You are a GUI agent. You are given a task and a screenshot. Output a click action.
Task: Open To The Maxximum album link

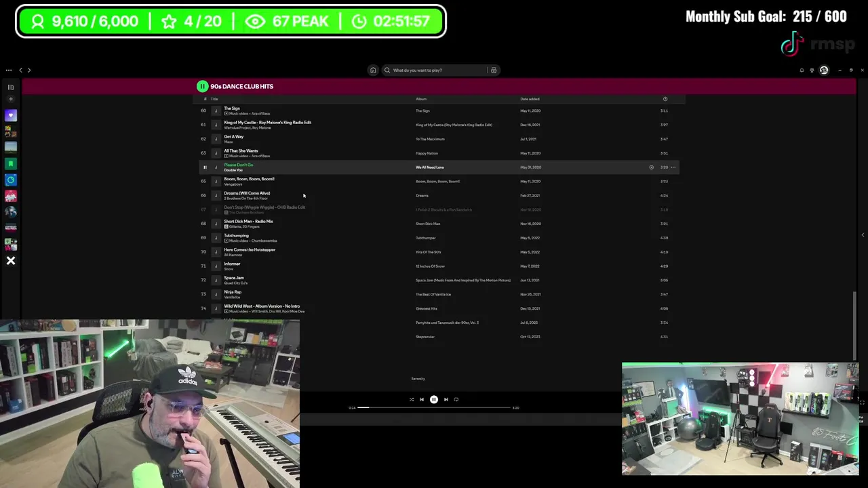(431, 139)
